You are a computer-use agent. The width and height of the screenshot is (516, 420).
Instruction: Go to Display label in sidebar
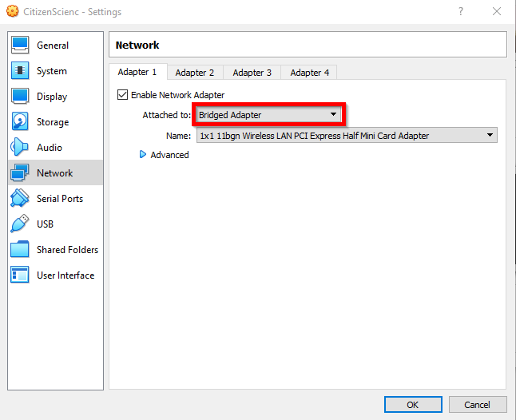(52, 97)
